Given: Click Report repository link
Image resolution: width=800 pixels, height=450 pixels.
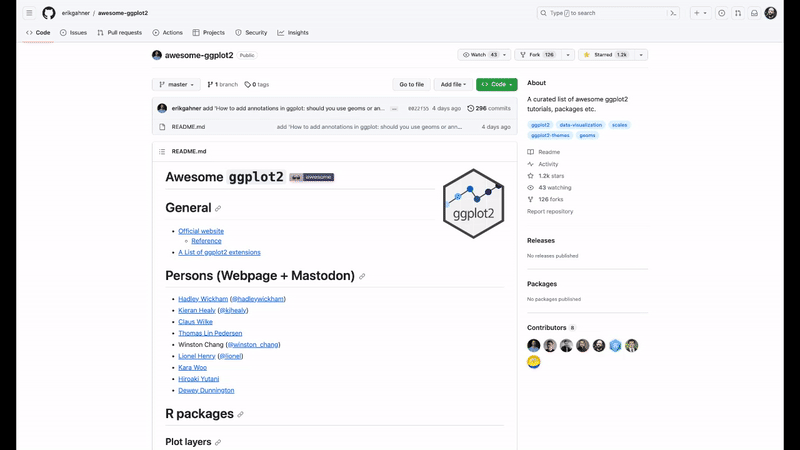Looking at the screenshot, I should pyautogui.click(x=550, y=212).
